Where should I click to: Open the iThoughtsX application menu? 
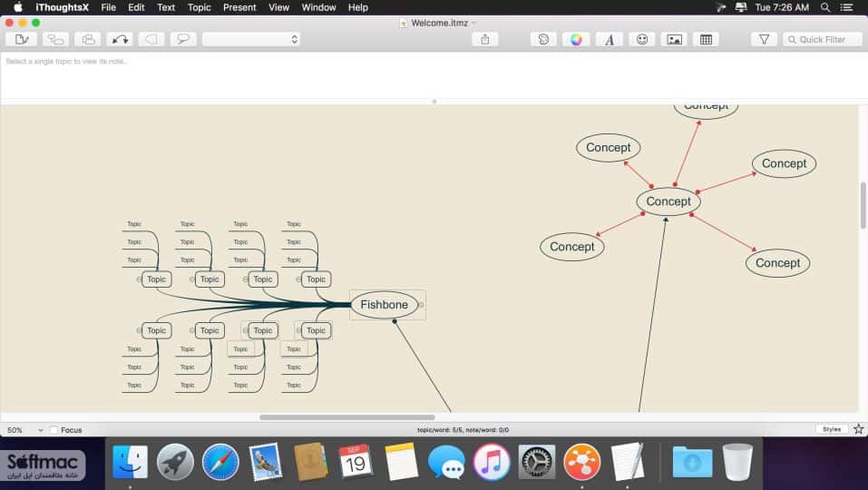point(62,7)
